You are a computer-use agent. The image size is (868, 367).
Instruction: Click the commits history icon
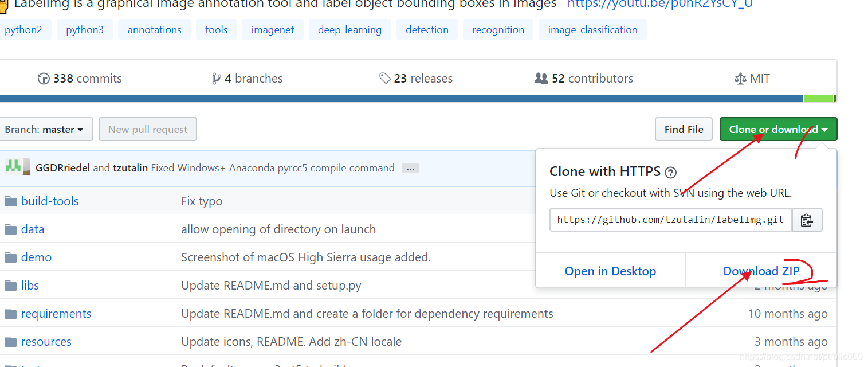(44, 79)
